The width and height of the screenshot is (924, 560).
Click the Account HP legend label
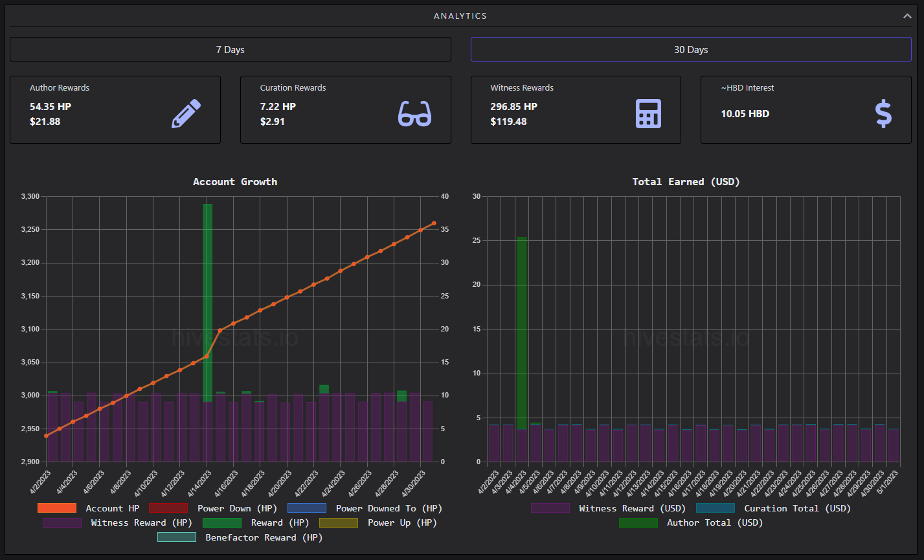(x=113, y=508)
